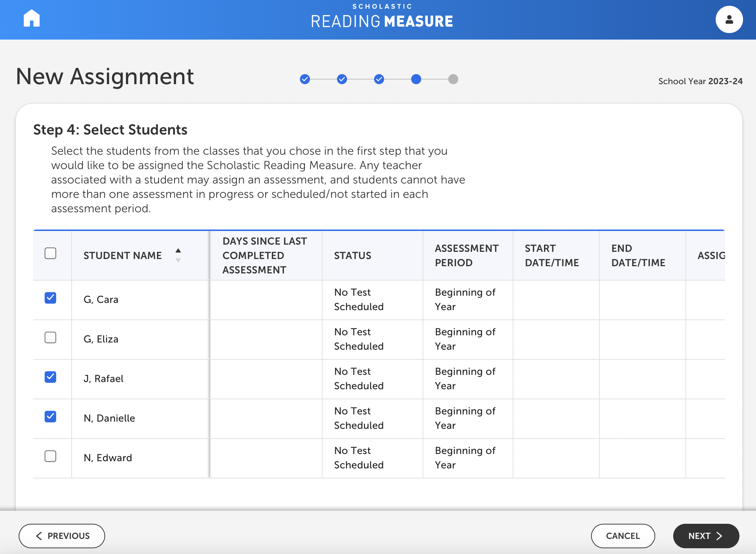Toggle the select all students checkbox
The image size is (756, 554).
(x=50, y=253)
